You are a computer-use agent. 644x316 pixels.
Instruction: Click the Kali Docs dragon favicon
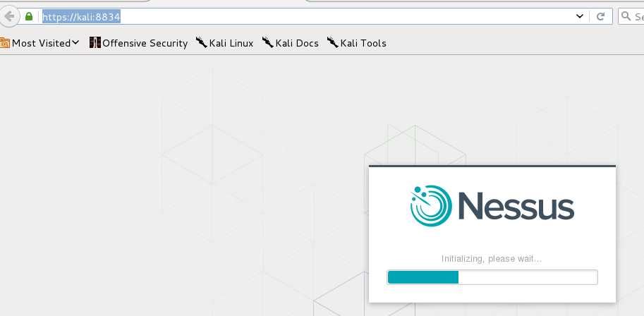[268, 42]
